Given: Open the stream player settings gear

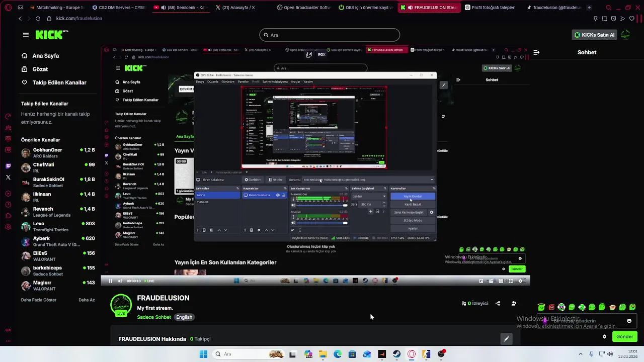Looking at the screenshot, I should [x=520, y=281].
